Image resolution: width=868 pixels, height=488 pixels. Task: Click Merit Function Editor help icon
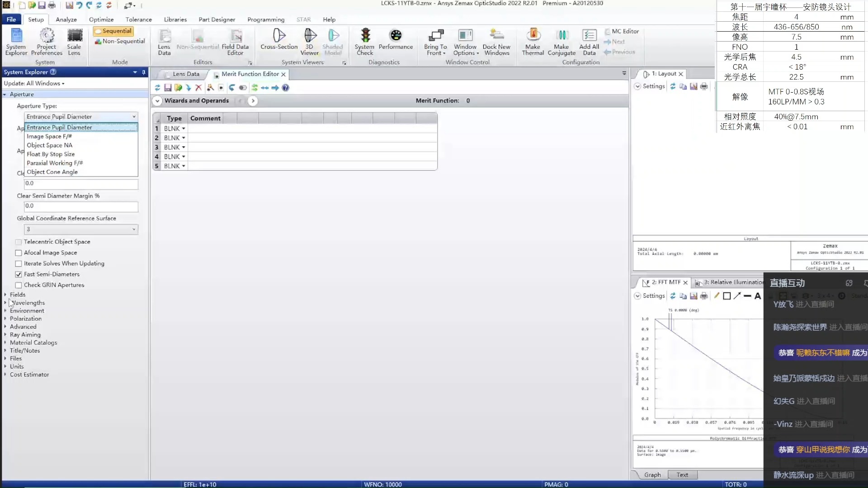pos(286,88)
